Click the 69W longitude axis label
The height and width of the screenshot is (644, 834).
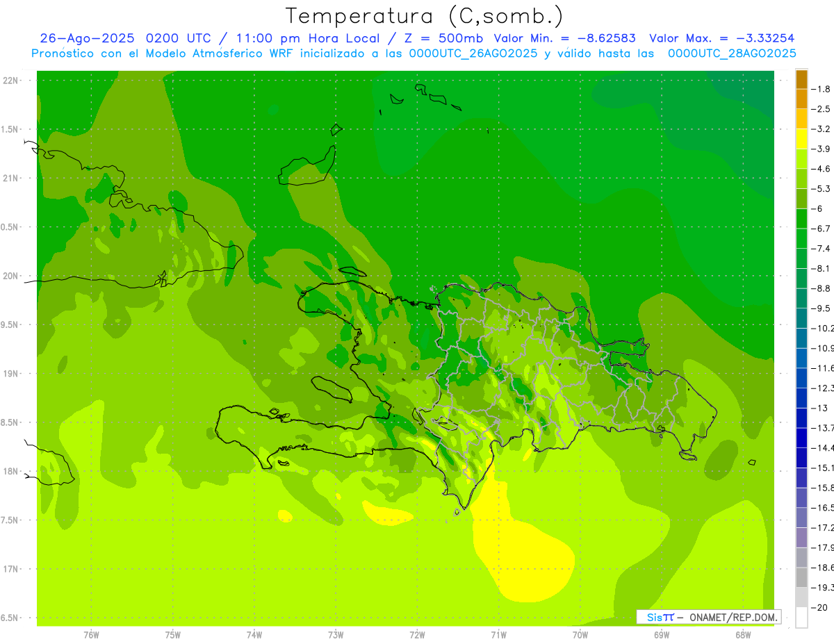[662, 635]
